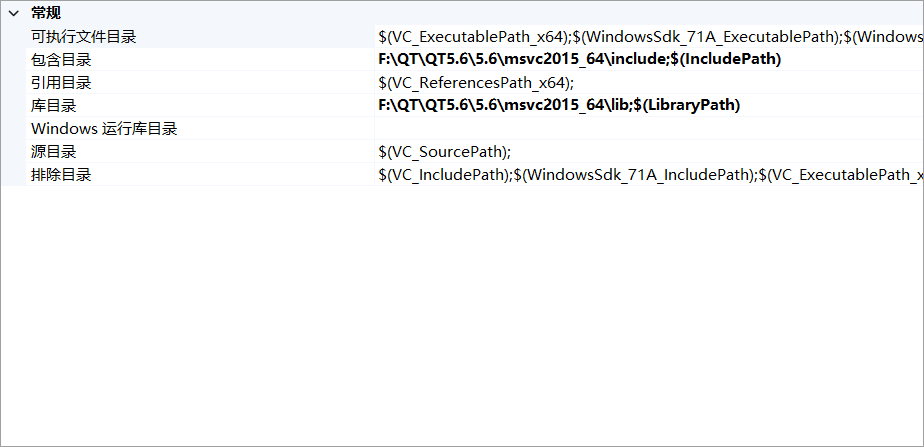Screen dimensions: 924x447
Task: Select the 排除目录 property label
Action: [x=61, y=175]
